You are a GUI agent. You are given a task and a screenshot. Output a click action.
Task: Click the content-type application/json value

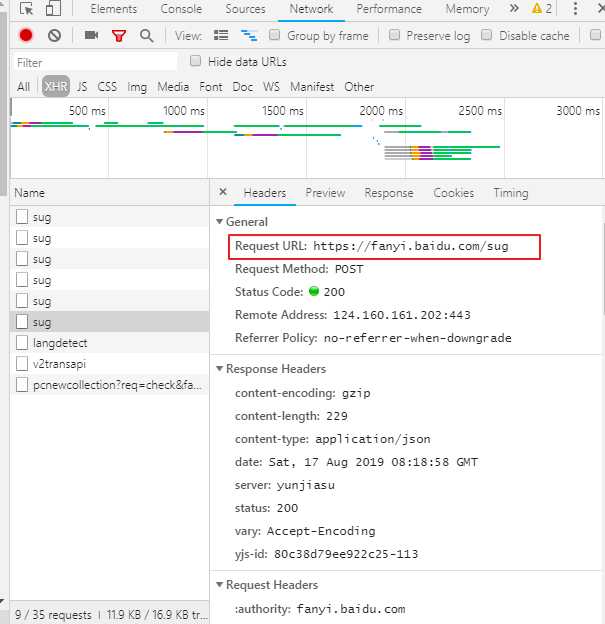point(373,439)
